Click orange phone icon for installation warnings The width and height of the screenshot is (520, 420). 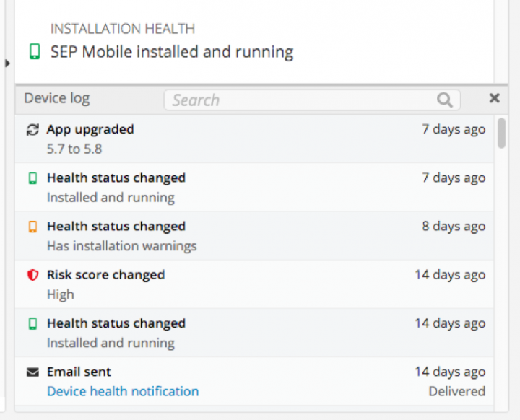coord(32,227)
